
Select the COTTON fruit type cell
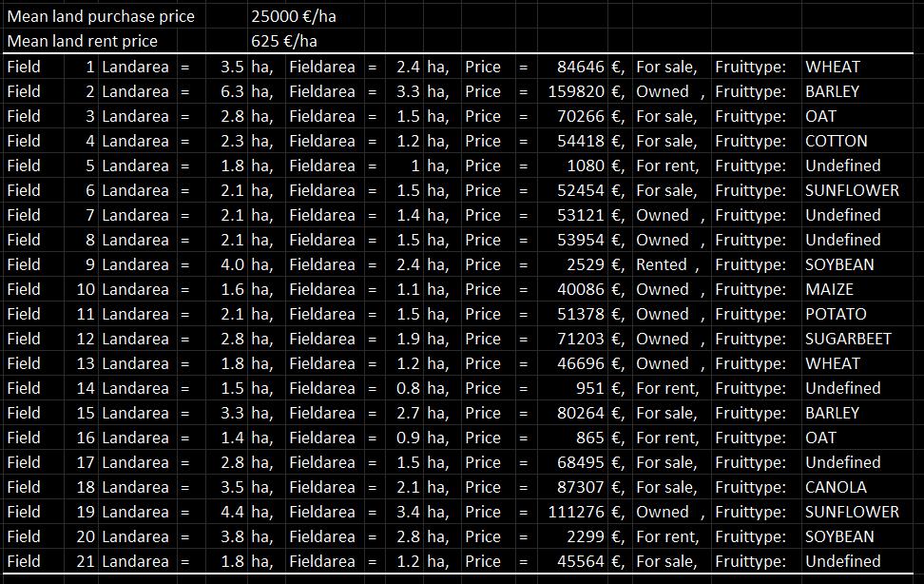[836, 141]
